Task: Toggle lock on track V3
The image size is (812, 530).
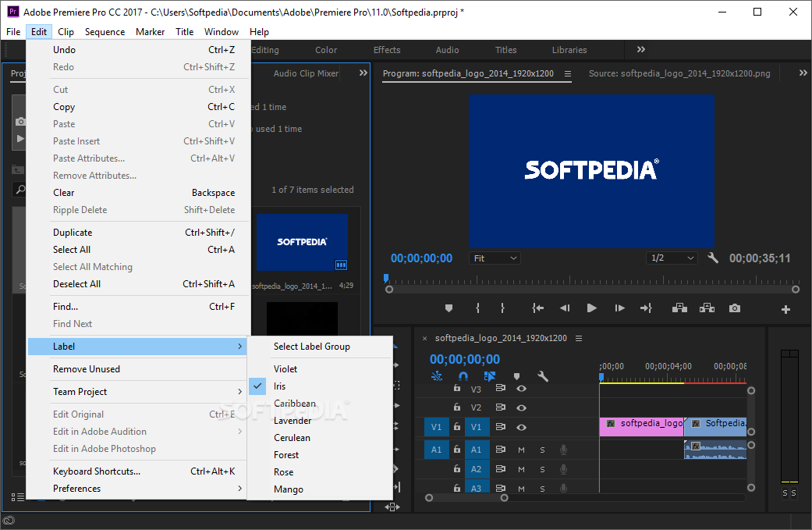Action: coord(457,388)
